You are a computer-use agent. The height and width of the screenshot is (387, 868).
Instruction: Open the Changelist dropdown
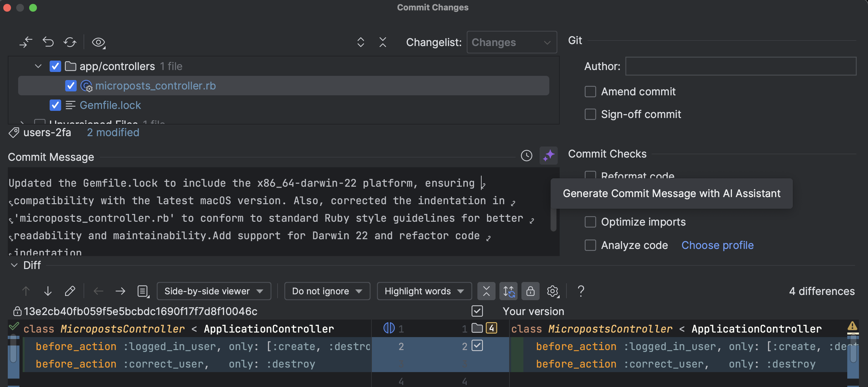(511, 42)
